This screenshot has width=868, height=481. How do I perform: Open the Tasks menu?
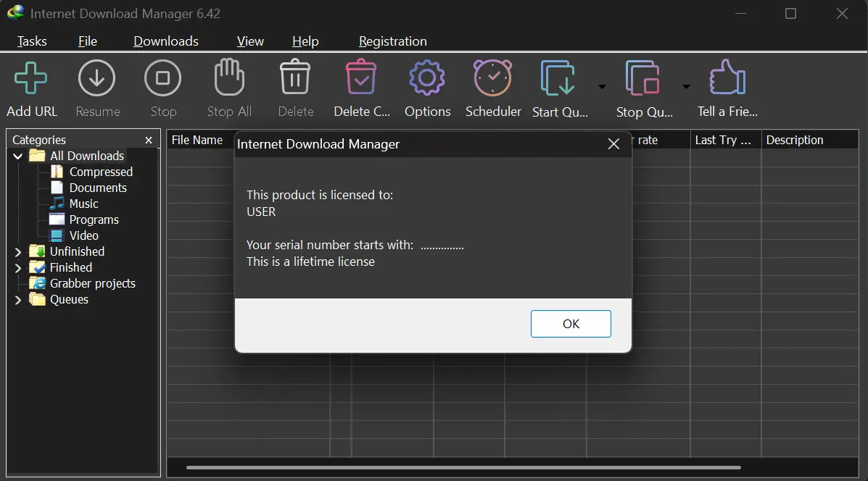(x=32, y=41)
